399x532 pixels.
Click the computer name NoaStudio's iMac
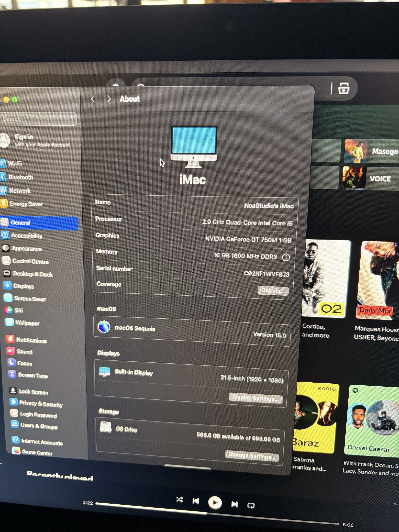[x=269, y=206]
